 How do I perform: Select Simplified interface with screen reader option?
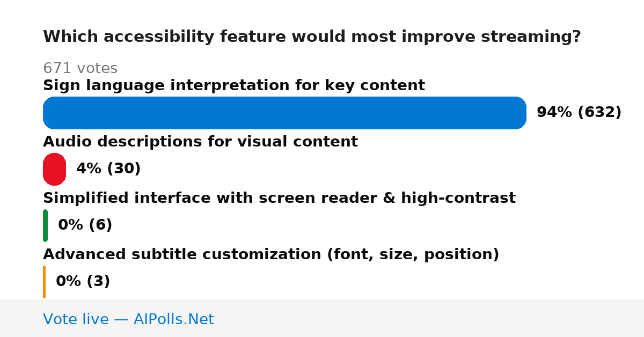pos(279,198)
